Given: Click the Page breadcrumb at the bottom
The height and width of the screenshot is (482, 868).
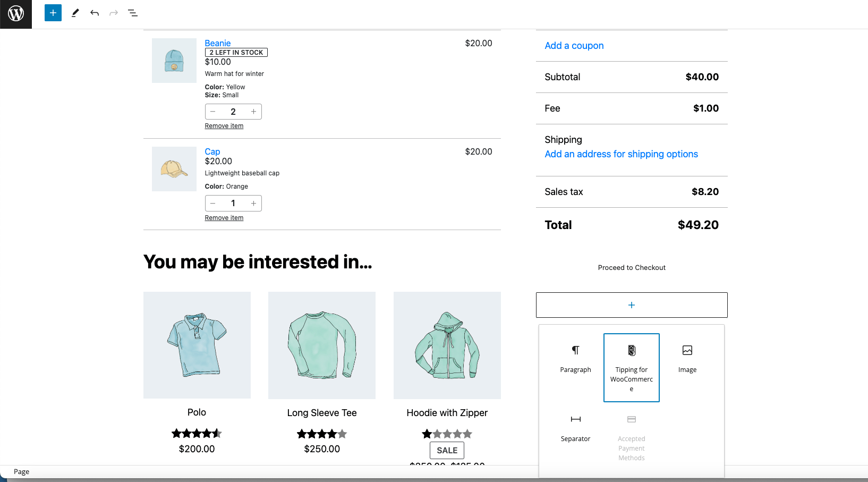Looking at the screenshot, I should coord(21,471).
